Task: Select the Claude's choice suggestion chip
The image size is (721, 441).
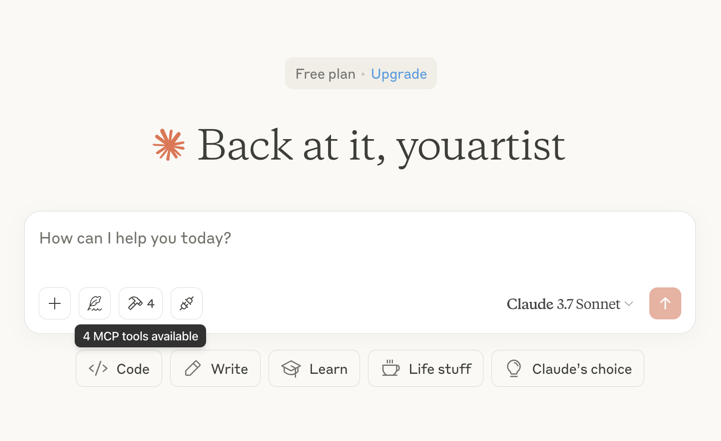Action: tap(567, 368)
